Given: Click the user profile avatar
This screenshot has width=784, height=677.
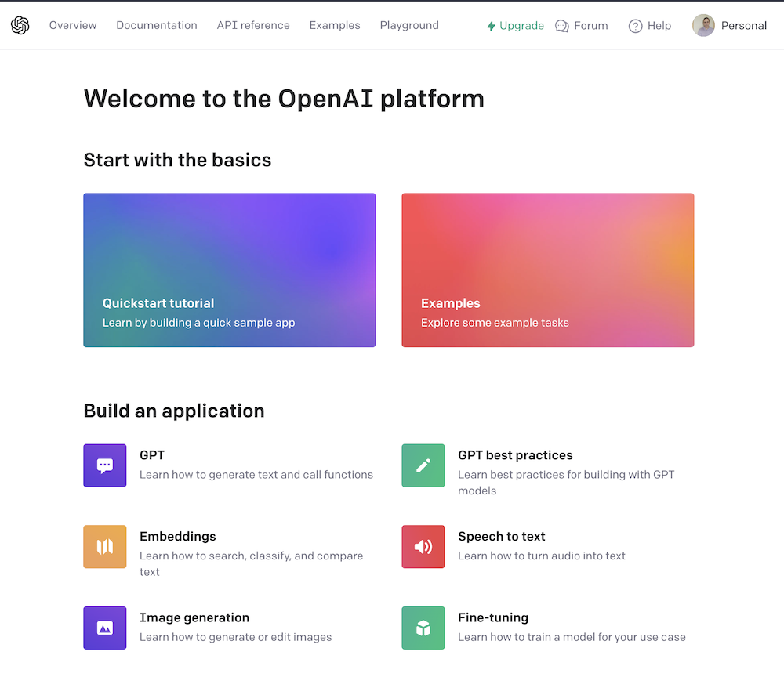Looking at the screenshot, I should (703, 26).
